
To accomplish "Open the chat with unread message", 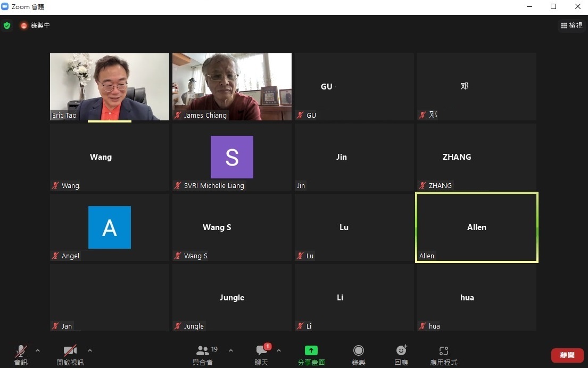I will coord(262,351).
